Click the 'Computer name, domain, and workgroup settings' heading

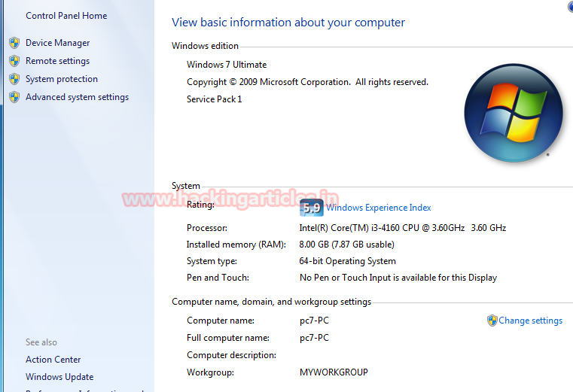pyautogui.click(x=272, y=302)
